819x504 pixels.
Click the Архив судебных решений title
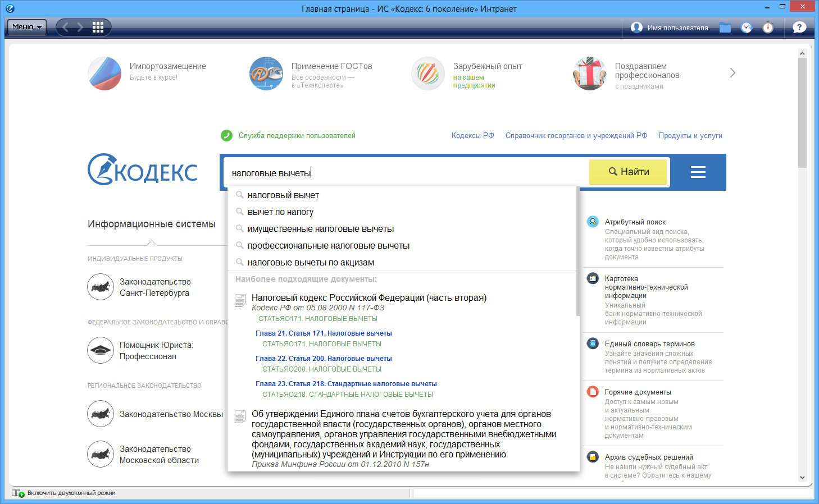[x=649, y=457]
